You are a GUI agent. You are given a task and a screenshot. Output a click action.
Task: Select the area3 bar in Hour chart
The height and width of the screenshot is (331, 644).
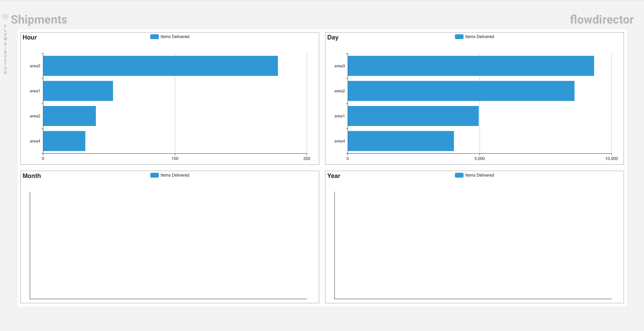point(160,66)
